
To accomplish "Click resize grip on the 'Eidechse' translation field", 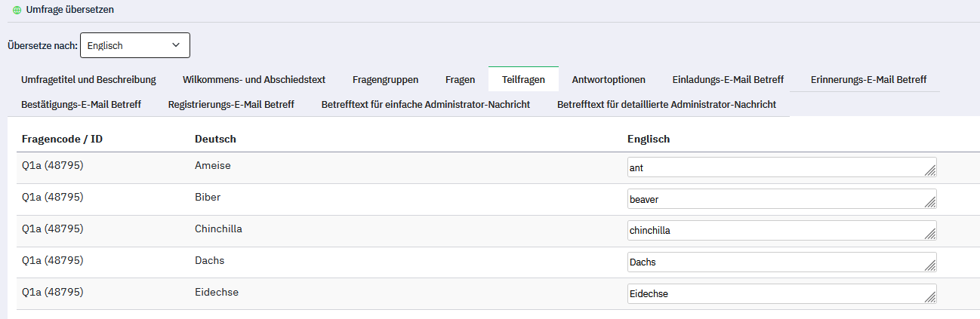I will [930, 298].
